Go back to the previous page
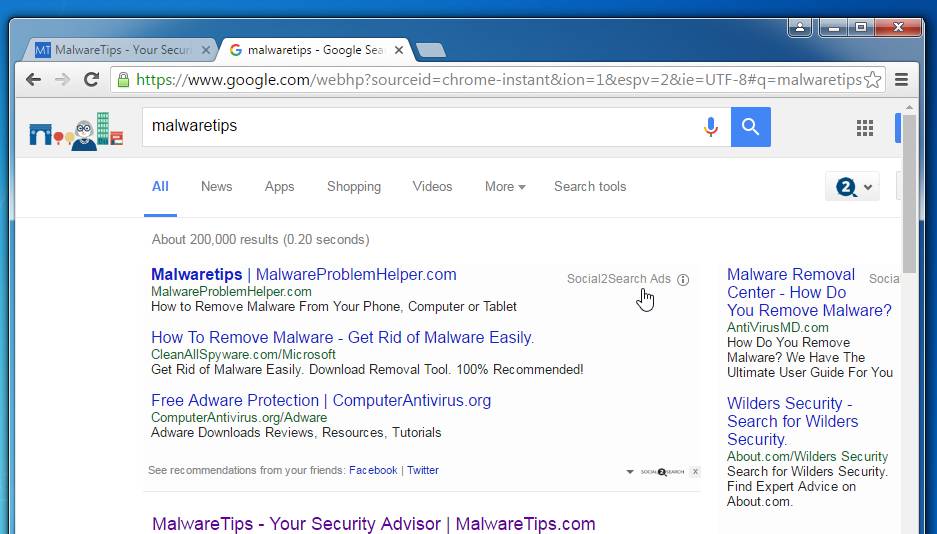Image resolution: width=937 pixels, height=534 pixels. 33,79
